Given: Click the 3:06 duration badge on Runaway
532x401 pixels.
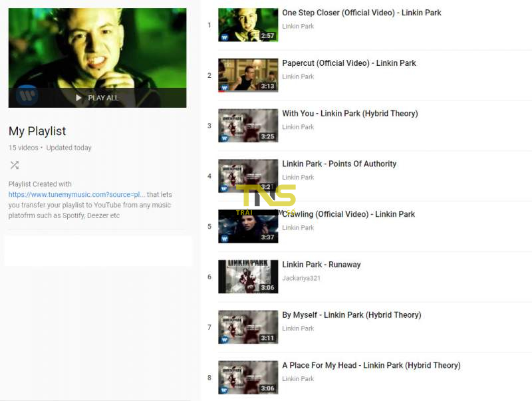Looking at the screenshot, I should tap(267, 288).
